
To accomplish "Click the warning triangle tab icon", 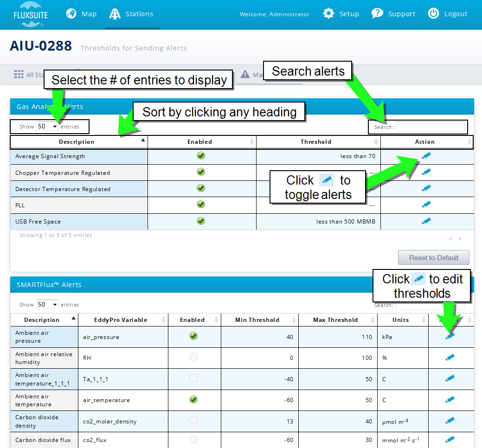I will (x=245, y=74).
